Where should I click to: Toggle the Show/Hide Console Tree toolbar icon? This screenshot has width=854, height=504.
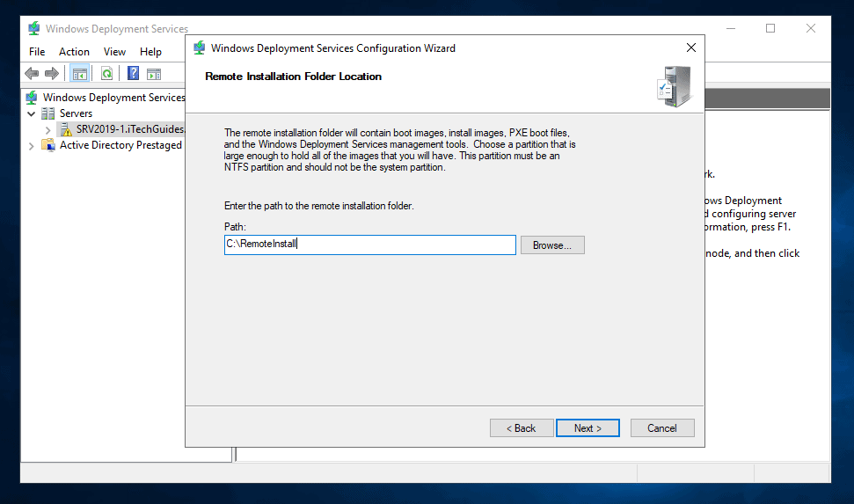79,74
